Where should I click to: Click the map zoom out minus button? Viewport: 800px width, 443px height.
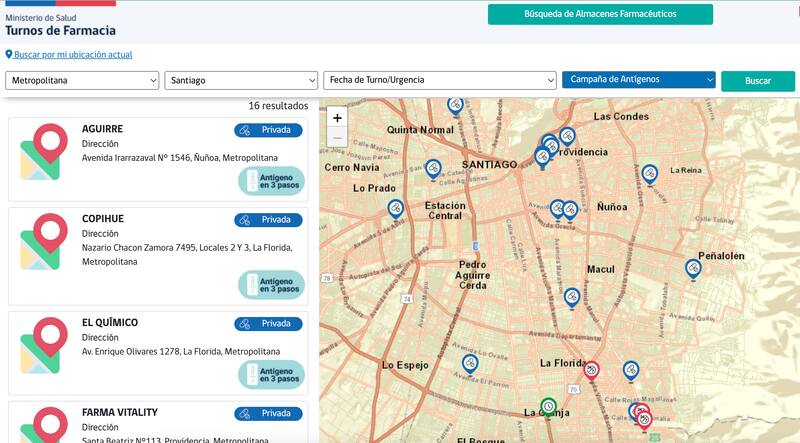(337, 137)
